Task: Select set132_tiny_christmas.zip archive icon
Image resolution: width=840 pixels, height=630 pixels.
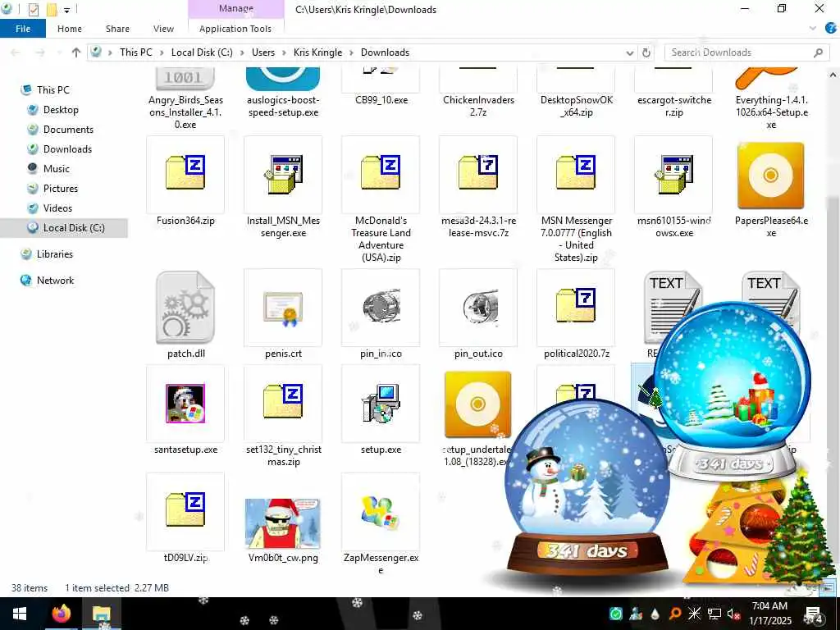Action: [x=283, y=400]
